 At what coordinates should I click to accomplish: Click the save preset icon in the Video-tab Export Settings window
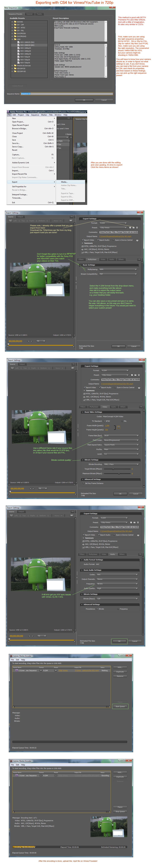pos(132,375)
